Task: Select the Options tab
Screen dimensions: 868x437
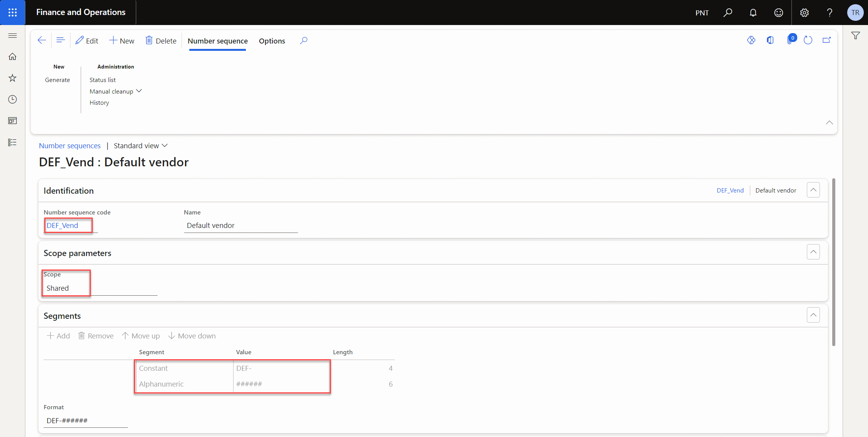Action: pyautogui.click(x=272, y=41)
